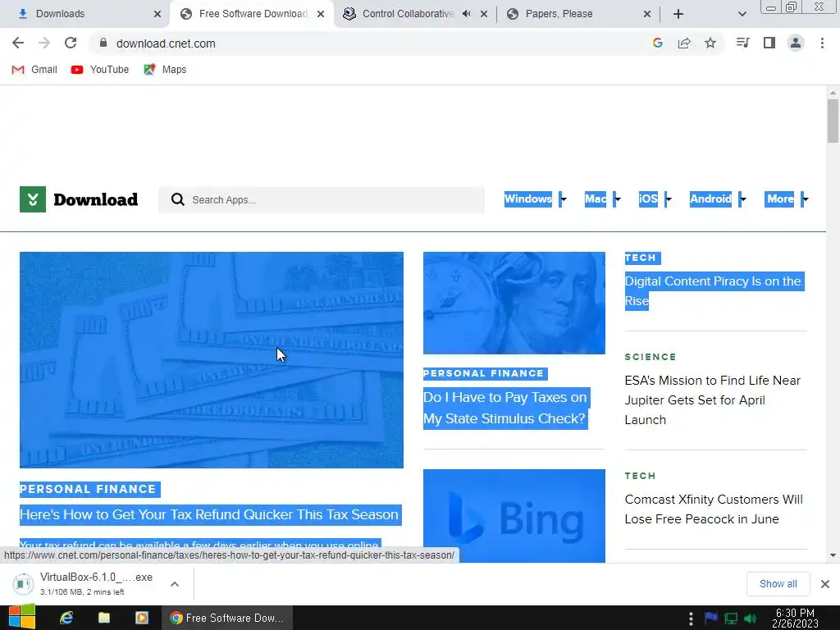
Task: Open the Benjamin Franklin stopwatch thumbnail
Action: click(x=514, y=303)
